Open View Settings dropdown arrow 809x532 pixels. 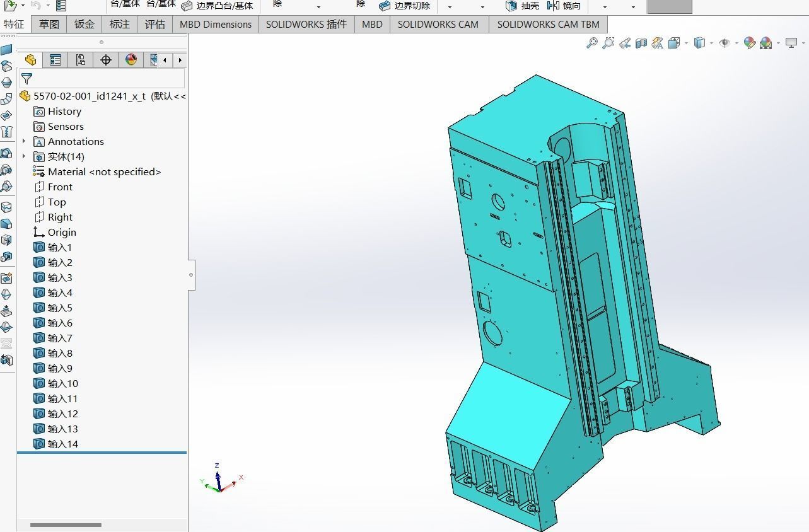pos(803,43)
